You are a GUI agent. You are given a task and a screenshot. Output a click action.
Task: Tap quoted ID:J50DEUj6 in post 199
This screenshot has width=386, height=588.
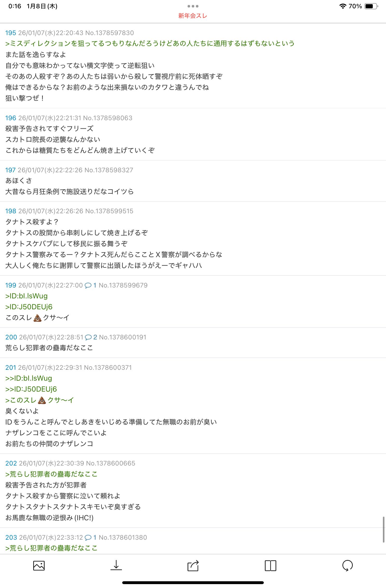pos(29,307)
